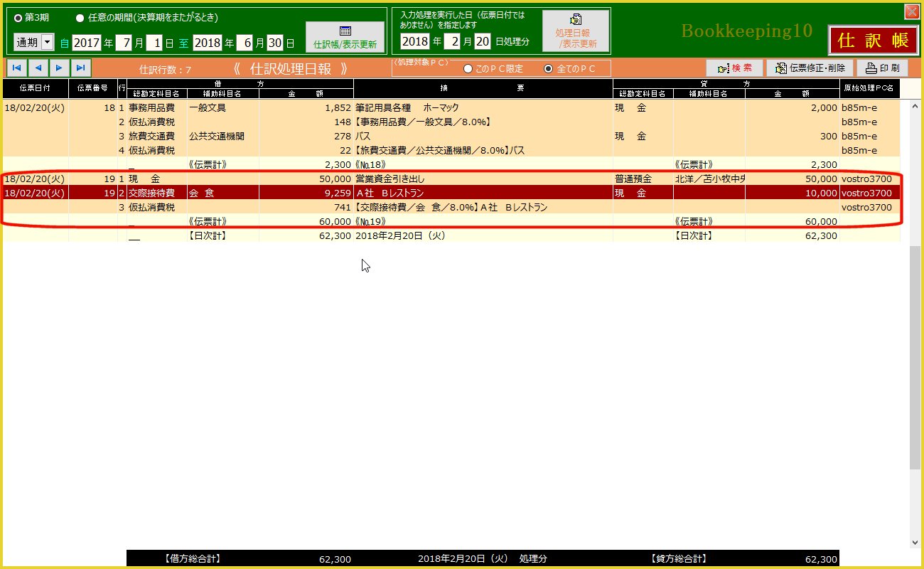Go to next record arrow
924x569 pixels.
tap(60, 68)
